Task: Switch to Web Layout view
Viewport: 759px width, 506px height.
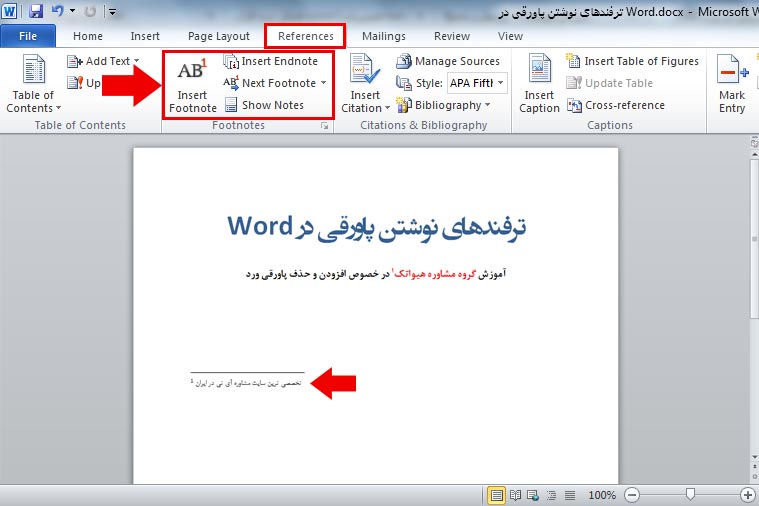Action: click(x=533, y=495)
